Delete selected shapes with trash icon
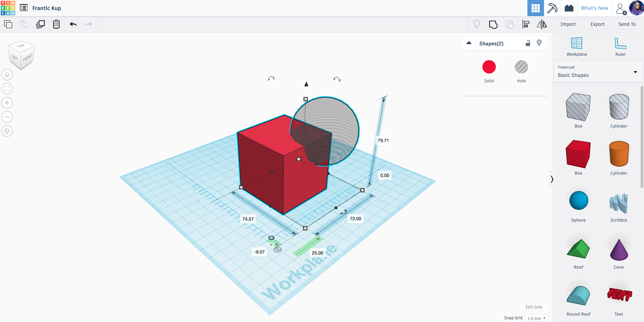Viewport: 644px width, 322px height. [56, 24]
